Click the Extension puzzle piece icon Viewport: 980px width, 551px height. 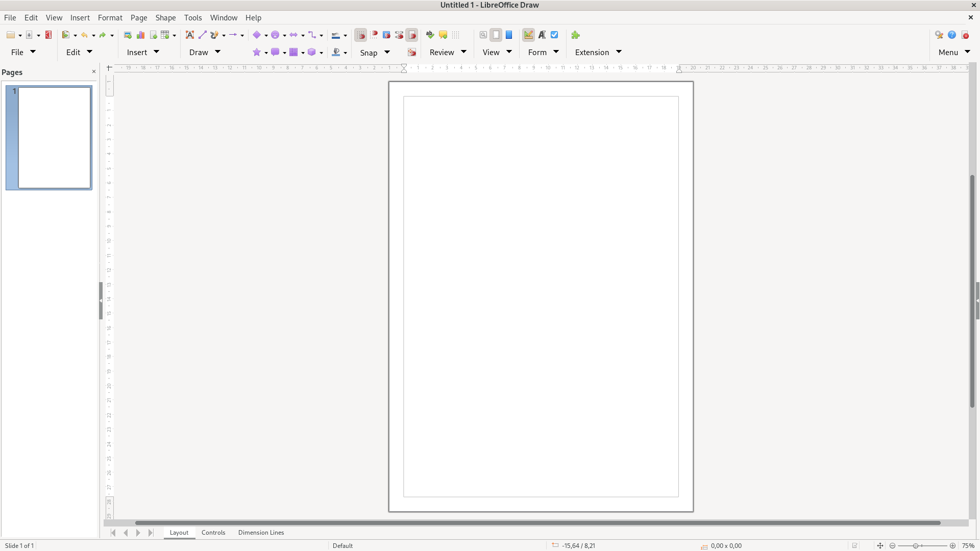coord(576,35)
